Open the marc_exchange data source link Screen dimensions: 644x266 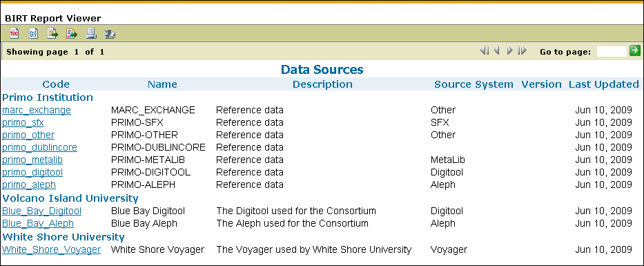point(37,110)
